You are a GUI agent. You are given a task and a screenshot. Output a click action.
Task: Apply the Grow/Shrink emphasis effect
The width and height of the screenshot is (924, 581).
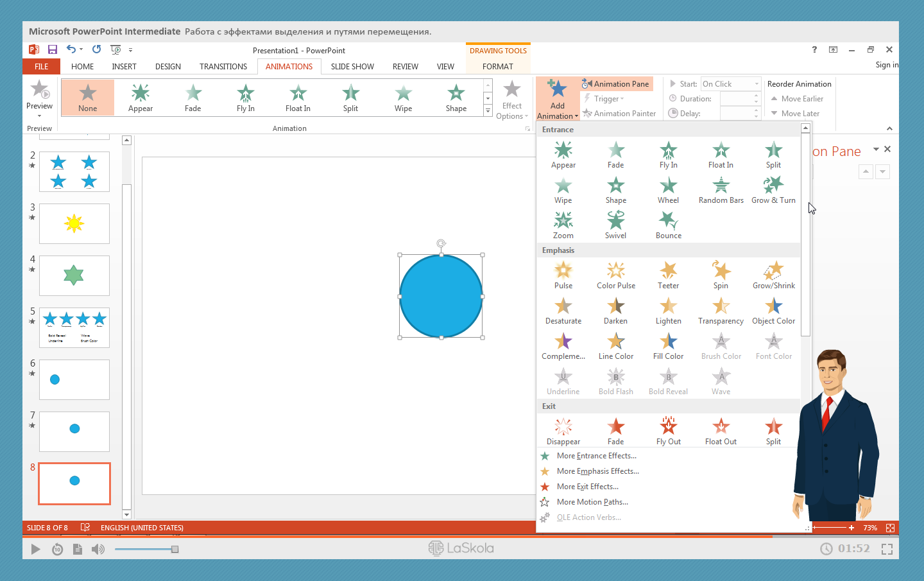tap(773, 275)
